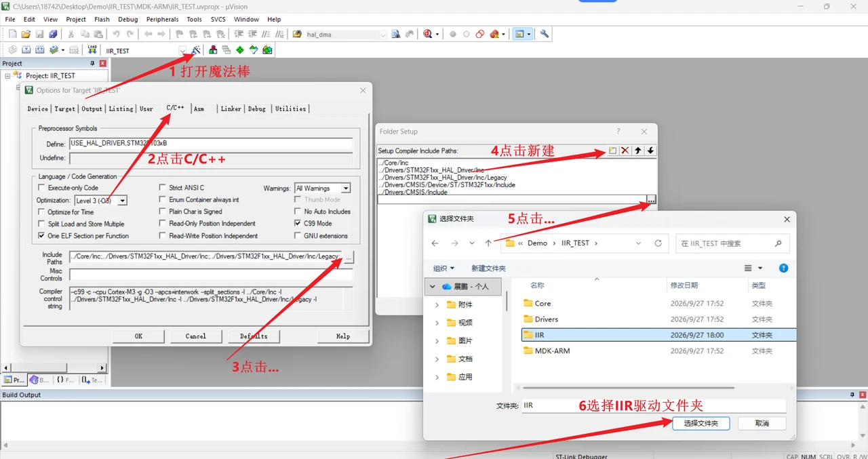Click the window layout icon in toolbar

pyautogui.click(x=519, y=34)
